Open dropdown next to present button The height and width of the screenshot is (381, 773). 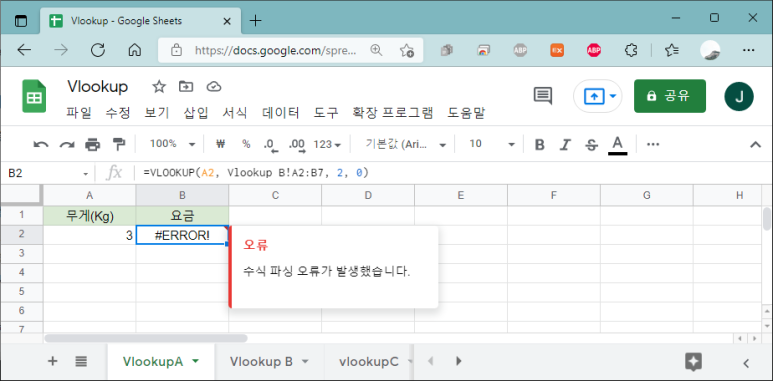(613, 96)
